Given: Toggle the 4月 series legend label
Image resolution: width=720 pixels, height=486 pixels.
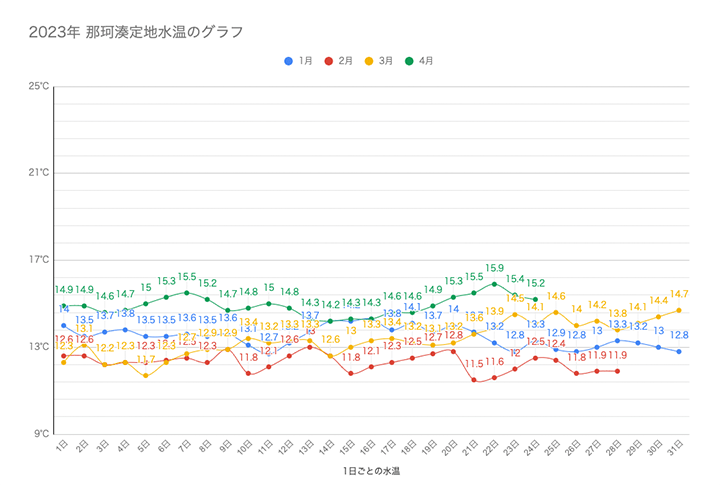Looking at the screenshot, I should pyautogui.click(x=426, y=61).
